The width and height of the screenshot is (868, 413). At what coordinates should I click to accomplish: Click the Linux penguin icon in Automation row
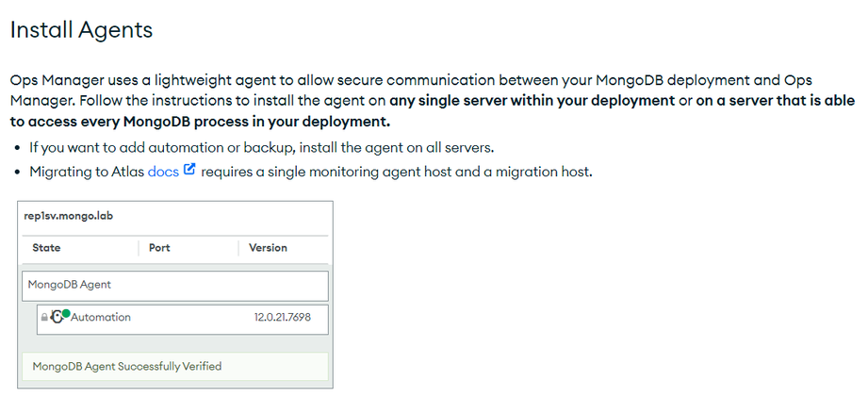[x=57, y=317]
